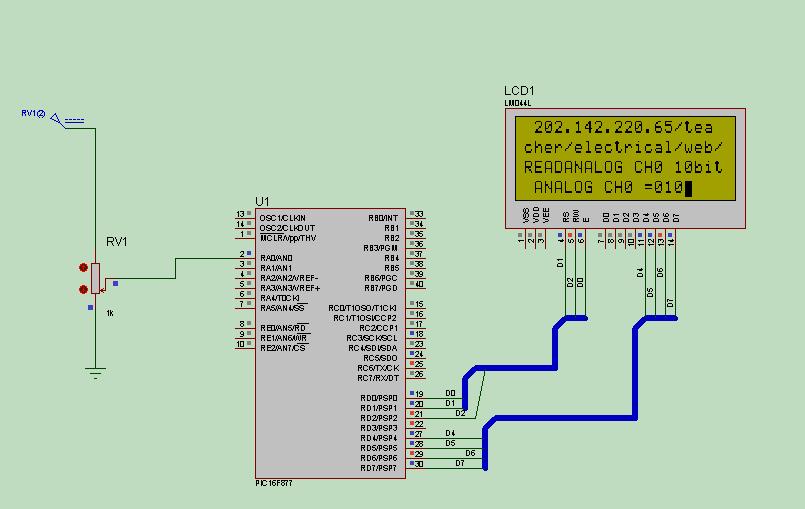
Task: Click the RV1 component label
Action: pos(117,242)
